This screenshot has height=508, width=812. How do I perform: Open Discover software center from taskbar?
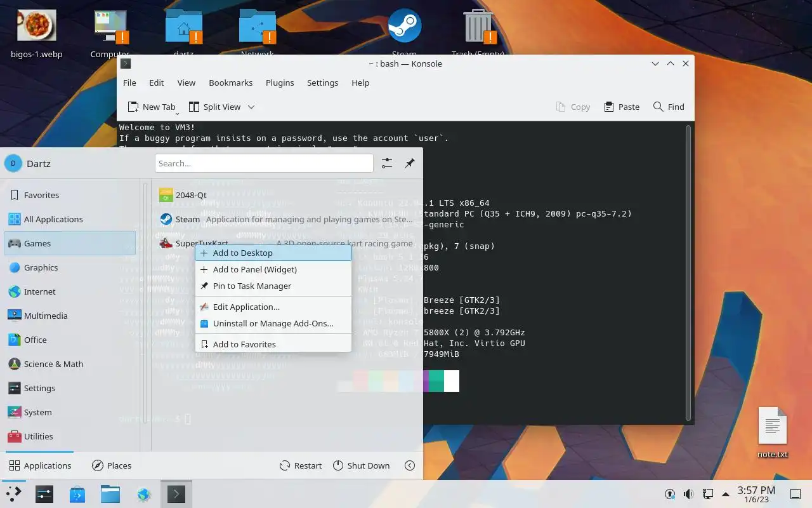coord(77,494)
